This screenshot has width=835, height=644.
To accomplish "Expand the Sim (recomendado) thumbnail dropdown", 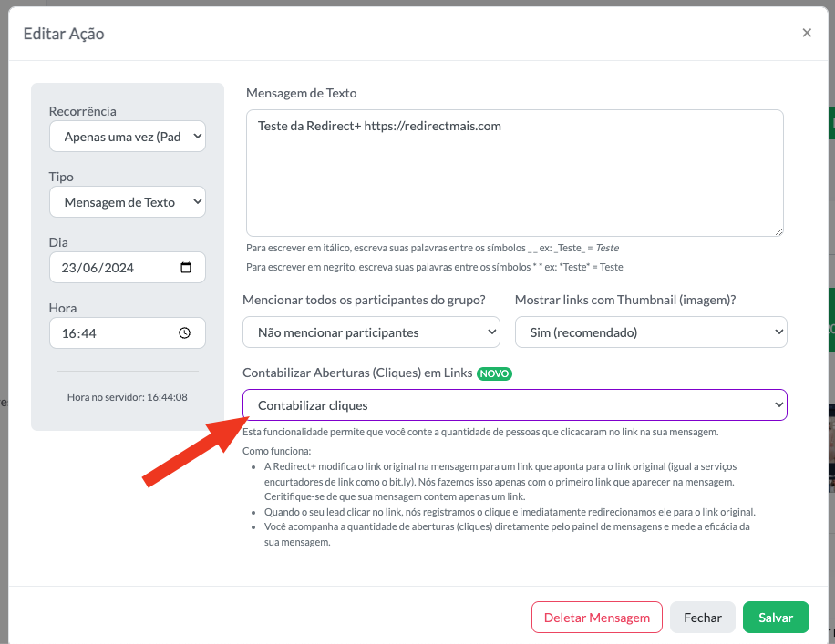I will tap(651, 332).
